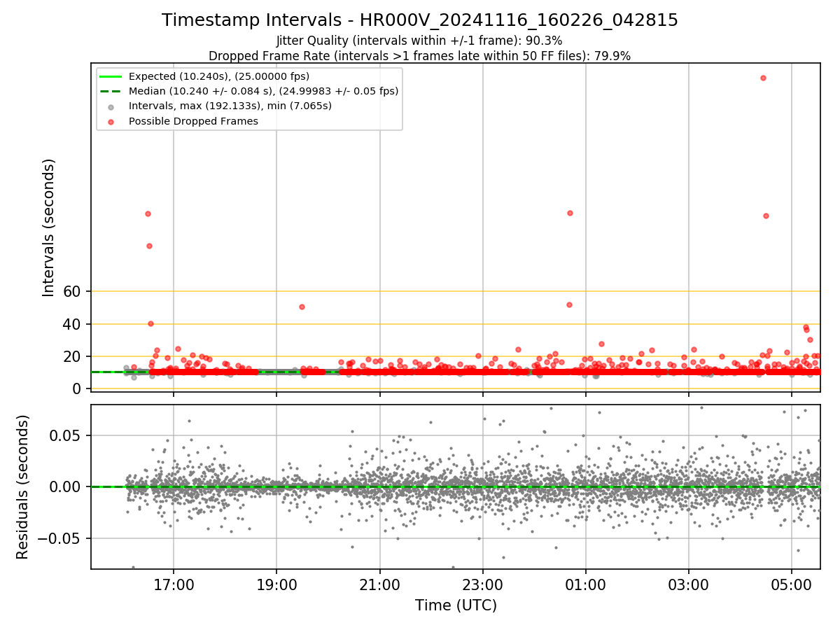
Task: Click the 'Time (UTC)' x-axis label
Action: click(x=456, y=605)
